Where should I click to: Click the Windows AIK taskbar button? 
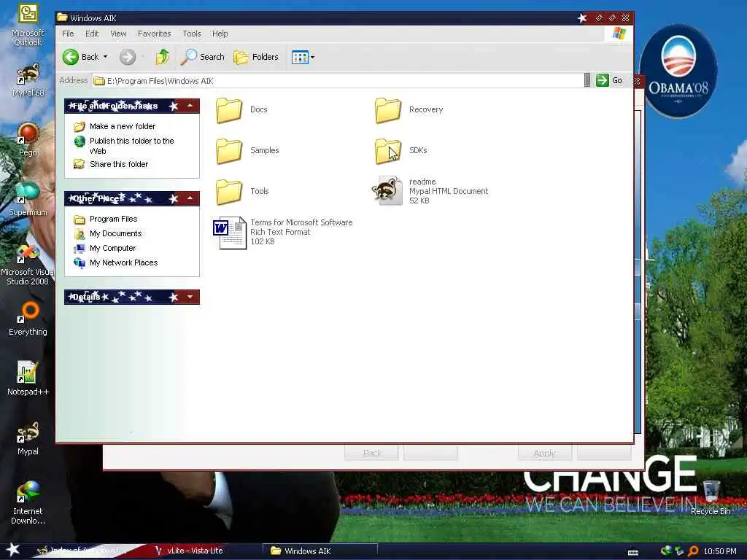pos(320,551)
